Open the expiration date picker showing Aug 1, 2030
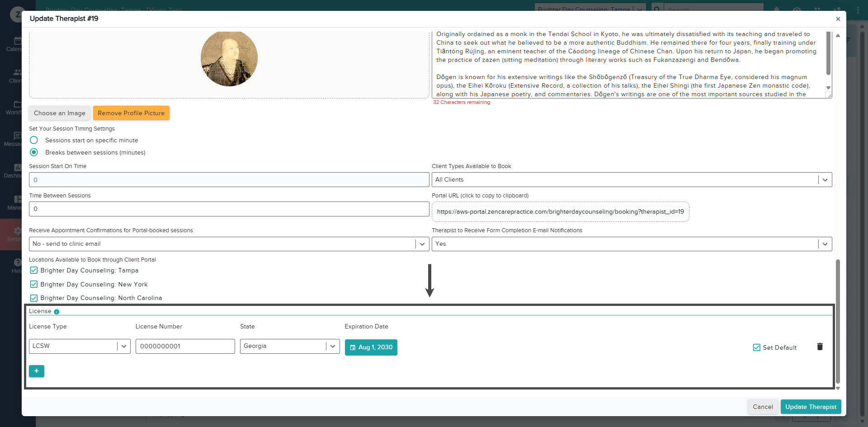The height and width of the screenshot is (427, 868). 371,347
